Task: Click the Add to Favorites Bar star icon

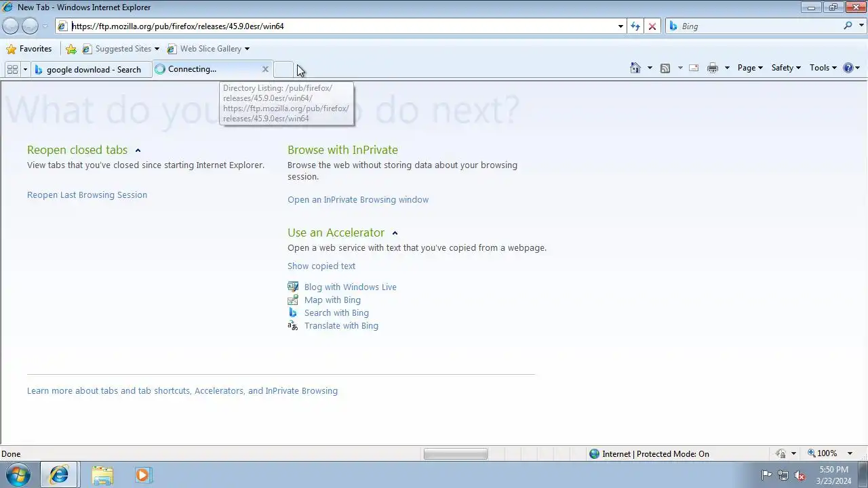Action: (71, 49)
